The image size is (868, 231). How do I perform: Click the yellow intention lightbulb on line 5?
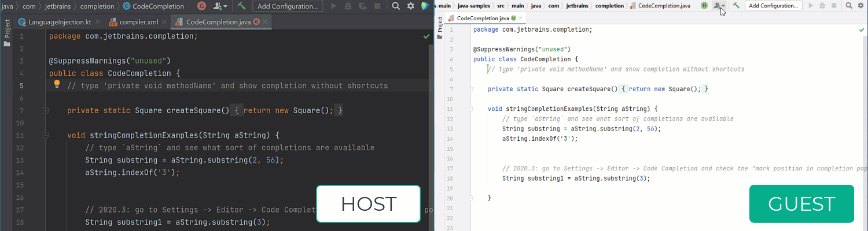57,85
